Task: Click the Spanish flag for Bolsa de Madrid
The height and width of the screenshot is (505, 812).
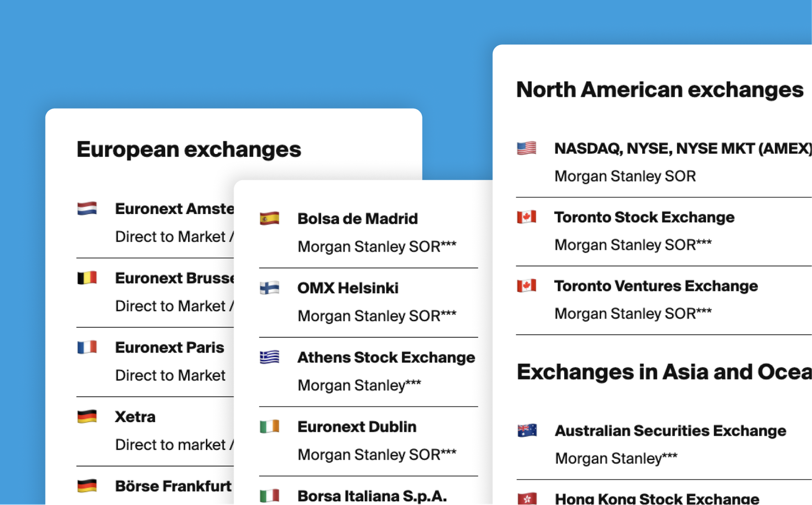Action: 269,218
